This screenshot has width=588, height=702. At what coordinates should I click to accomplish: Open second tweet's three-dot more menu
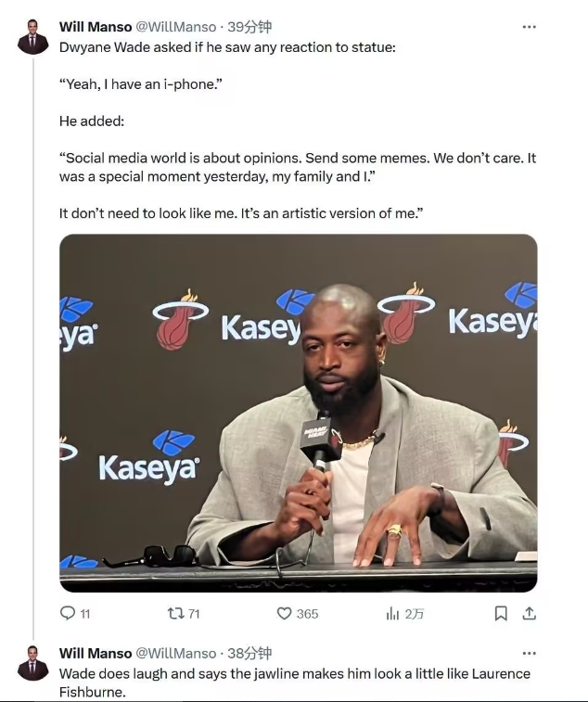click(529, 653)
